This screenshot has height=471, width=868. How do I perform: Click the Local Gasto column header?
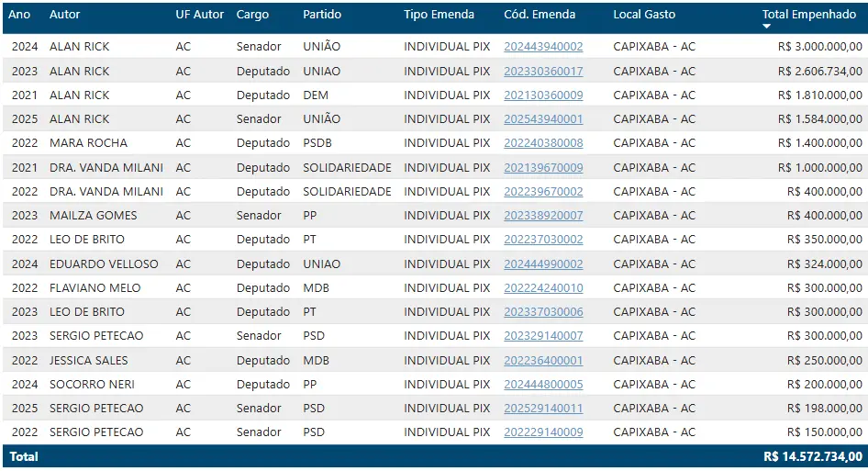(x=644, y=15)
